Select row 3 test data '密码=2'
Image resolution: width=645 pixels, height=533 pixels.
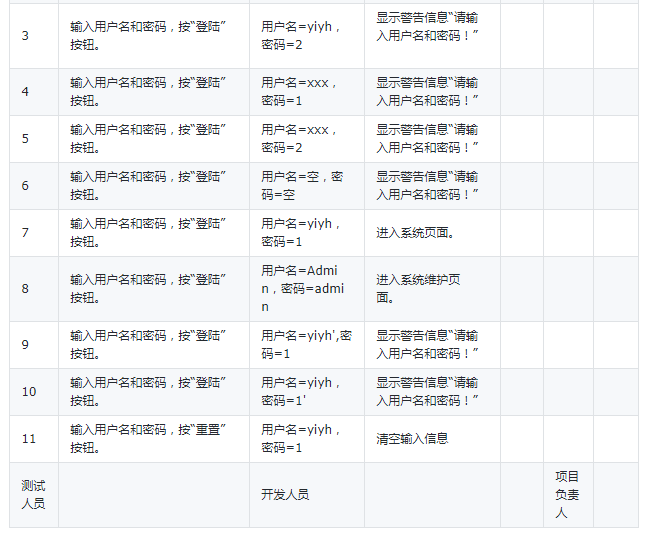(282, 45)
